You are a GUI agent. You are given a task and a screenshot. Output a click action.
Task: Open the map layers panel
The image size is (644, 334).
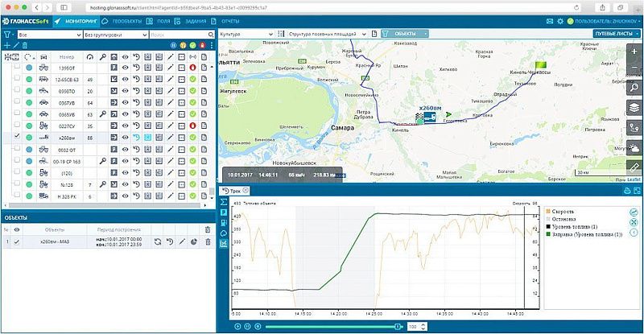pyautogui.click(x=634, y=107)
